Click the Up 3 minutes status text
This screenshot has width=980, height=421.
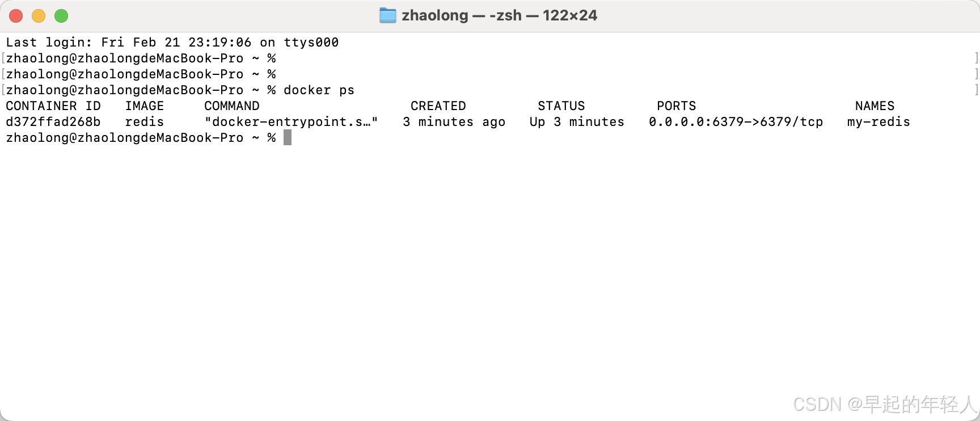[x=577, y=121]
